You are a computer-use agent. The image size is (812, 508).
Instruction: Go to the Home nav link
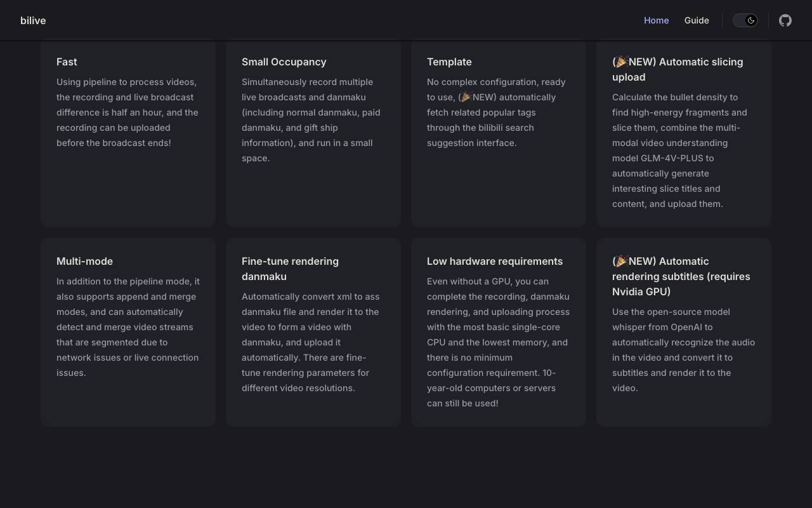pyautogui.click(x=656, y=20)
